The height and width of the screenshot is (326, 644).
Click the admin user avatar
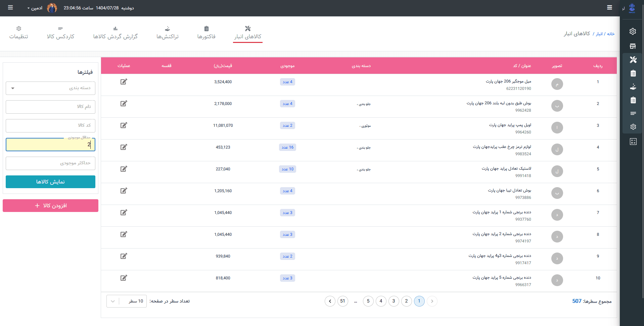tap(52, 8)
